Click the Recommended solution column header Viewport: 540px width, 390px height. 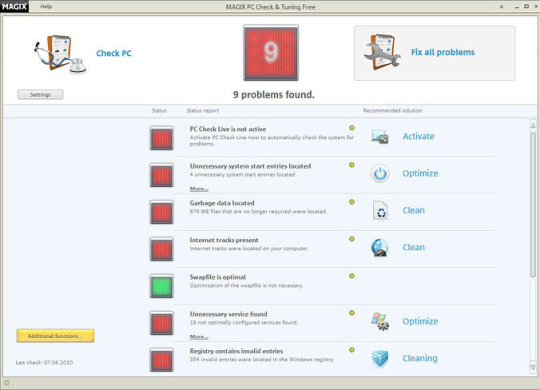(x=393, y=111)
